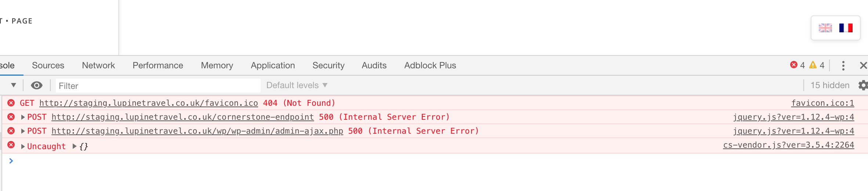The image size is (868, 191).
Task: Open the Default levels dropdown
Action: (297, 85)
